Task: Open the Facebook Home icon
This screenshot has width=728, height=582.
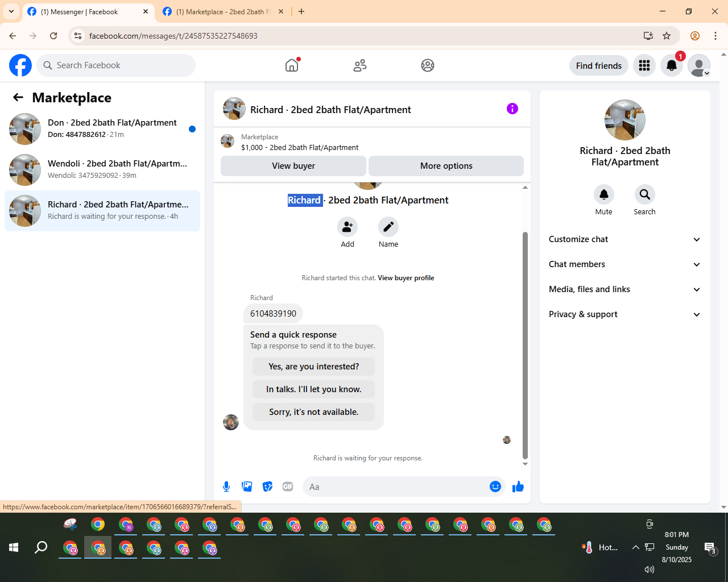Action: click(x=292, y=65)
